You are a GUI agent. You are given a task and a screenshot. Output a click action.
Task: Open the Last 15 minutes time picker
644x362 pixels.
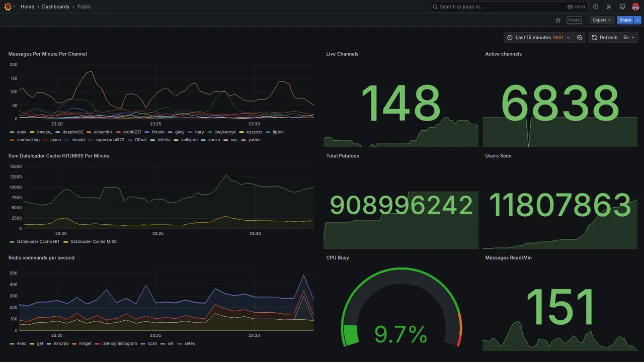pos(538,38)
